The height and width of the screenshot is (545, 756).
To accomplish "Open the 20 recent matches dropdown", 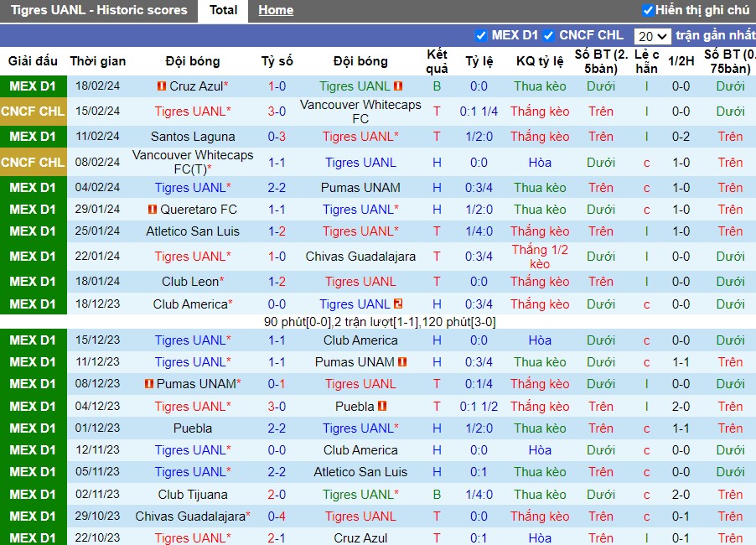I will [x=652, y=36].
